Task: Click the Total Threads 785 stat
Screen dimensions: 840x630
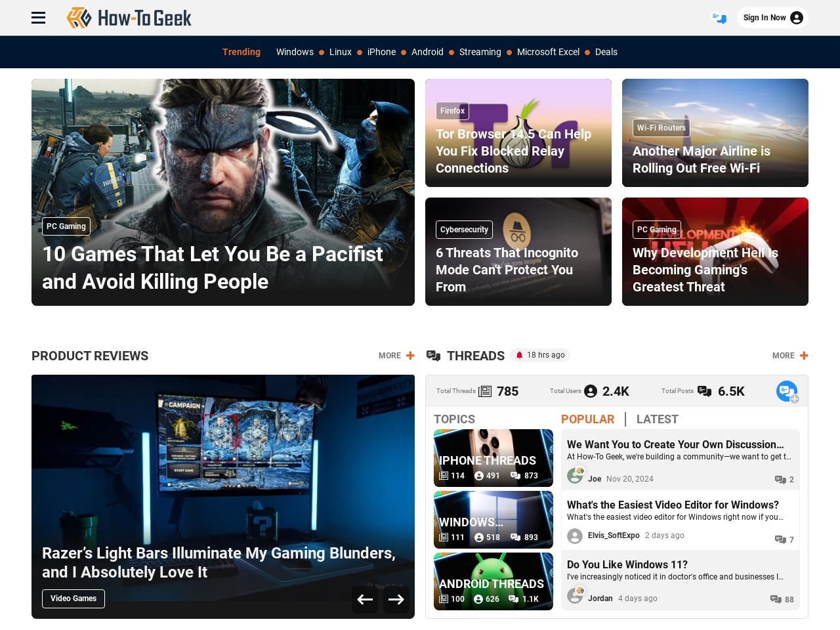Action: click(477, 391)
